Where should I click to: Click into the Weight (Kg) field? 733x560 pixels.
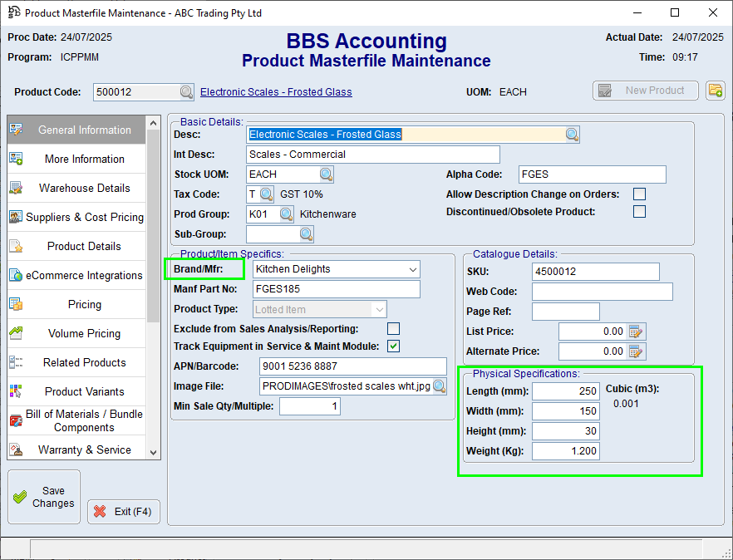click(x=565, y=451)
